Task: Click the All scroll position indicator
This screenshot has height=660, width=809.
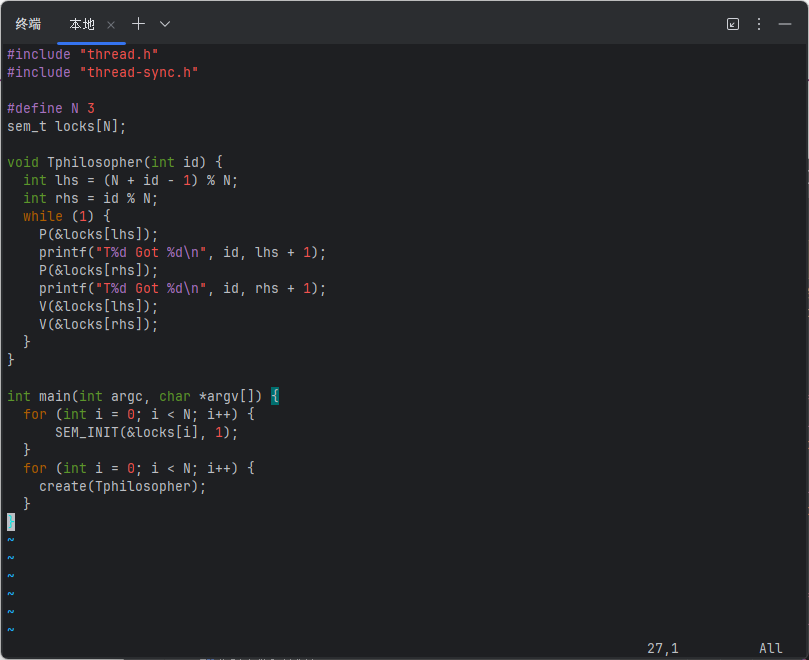Action: coord(770,648)
